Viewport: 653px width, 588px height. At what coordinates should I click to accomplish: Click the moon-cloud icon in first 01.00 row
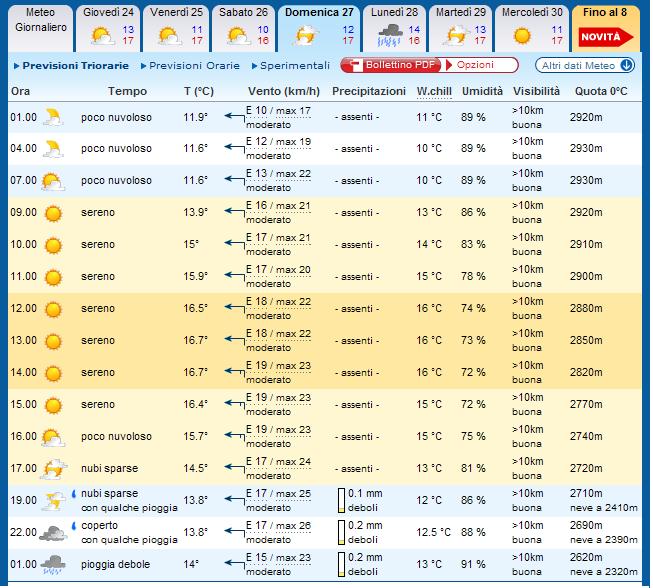click(53, 117)
